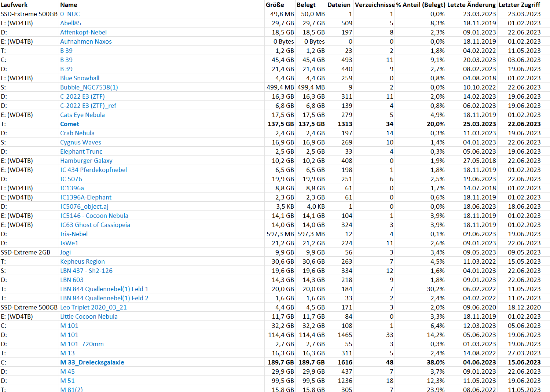
Task: Open the IsWe1 link
Action: pyautogui.click(x=69, y=243)
